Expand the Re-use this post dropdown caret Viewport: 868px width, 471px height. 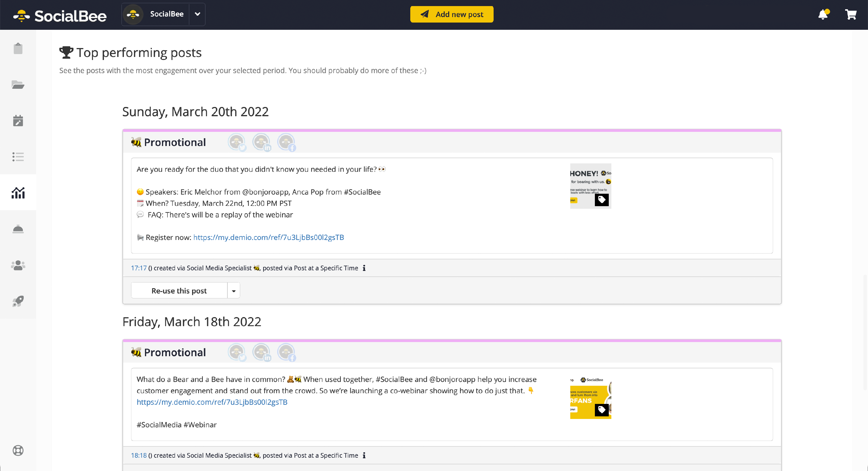pyautogui.click(x=233, y=291)
